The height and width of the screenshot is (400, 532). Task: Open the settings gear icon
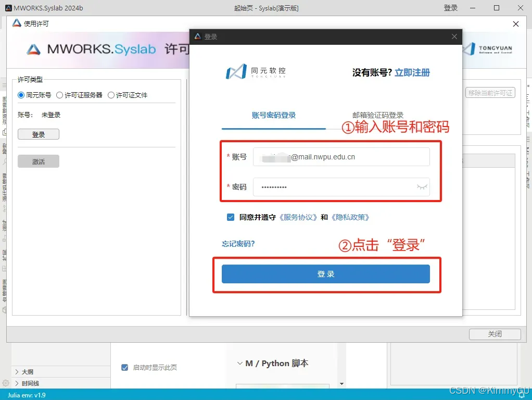pyautogui.click(x=5, y=383)
